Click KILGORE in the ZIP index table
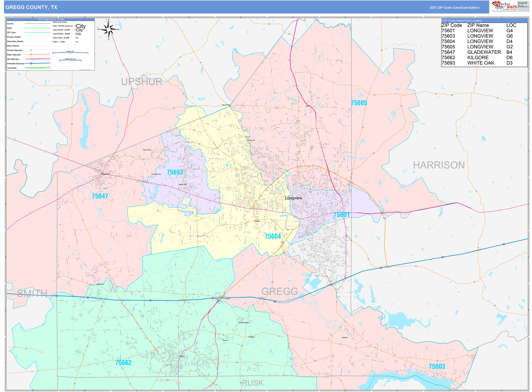 coord(478,58)
